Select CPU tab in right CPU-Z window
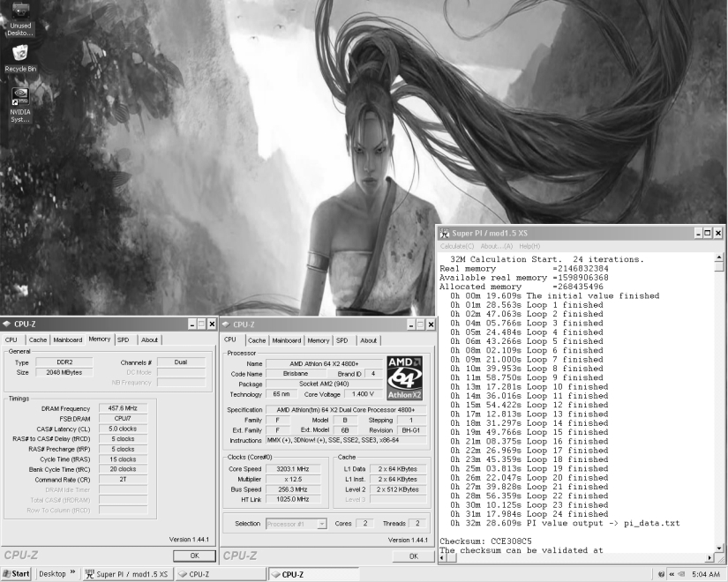The image size is (728, 582). [x=230, y=339]
